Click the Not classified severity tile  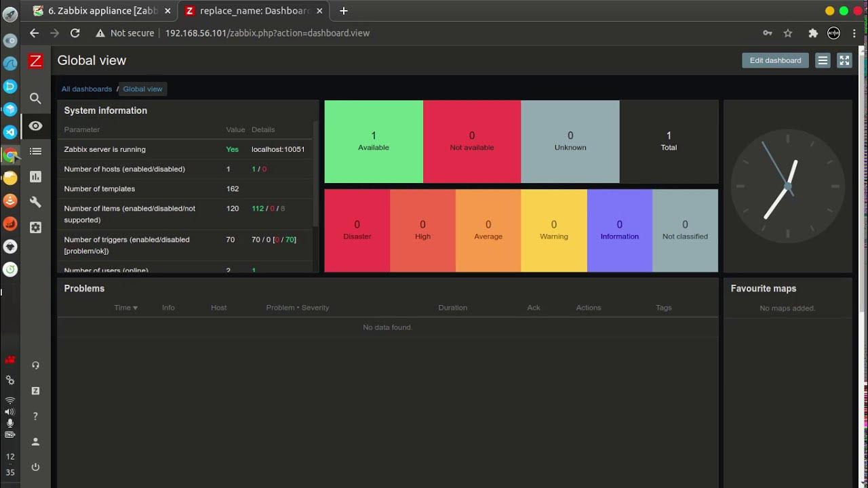pos(685,230)
